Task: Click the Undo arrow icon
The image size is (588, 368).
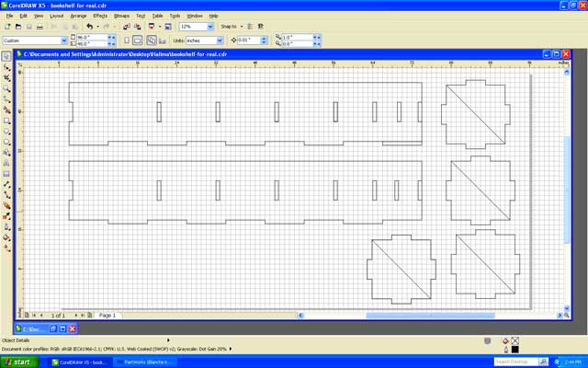Action: 89,27
